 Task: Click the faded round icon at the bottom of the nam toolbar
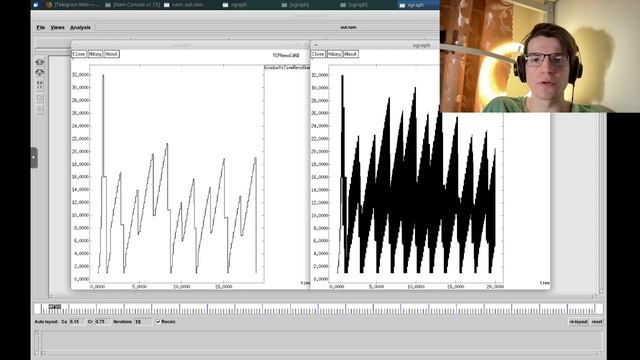pos(40,109)
